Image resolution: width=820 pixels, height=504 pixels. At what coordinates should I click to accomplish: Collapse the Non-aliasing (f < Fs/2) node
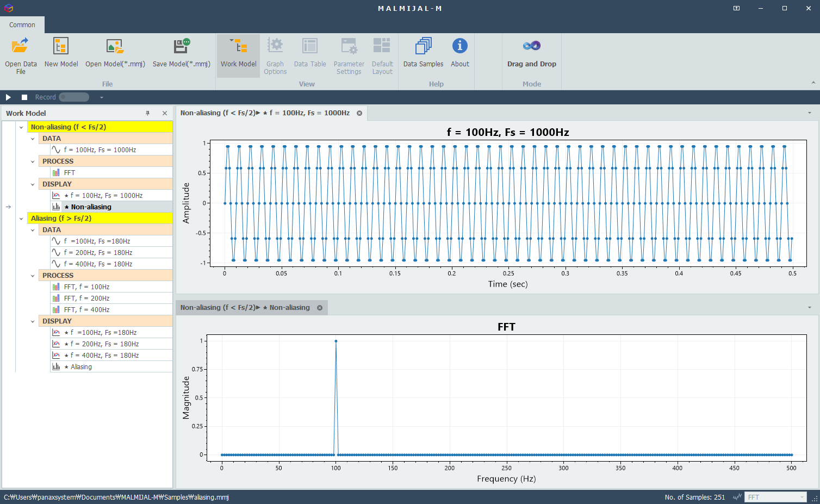click(x=21, y=127)
